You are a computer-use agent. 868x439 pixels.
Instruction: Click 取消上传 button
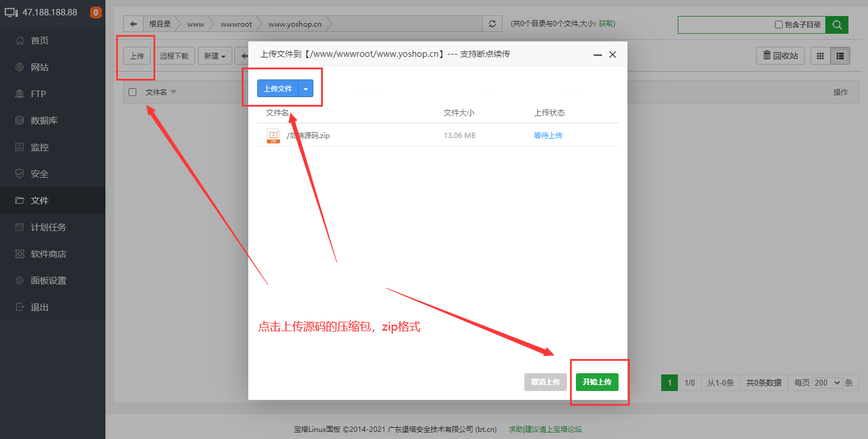(x=546, y=382)
